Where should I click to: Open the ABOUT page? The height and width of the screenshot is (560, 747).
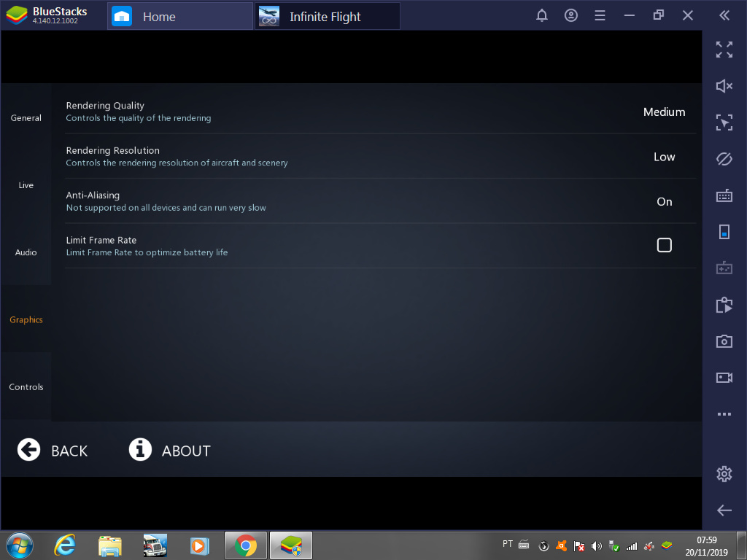point(169,450)
